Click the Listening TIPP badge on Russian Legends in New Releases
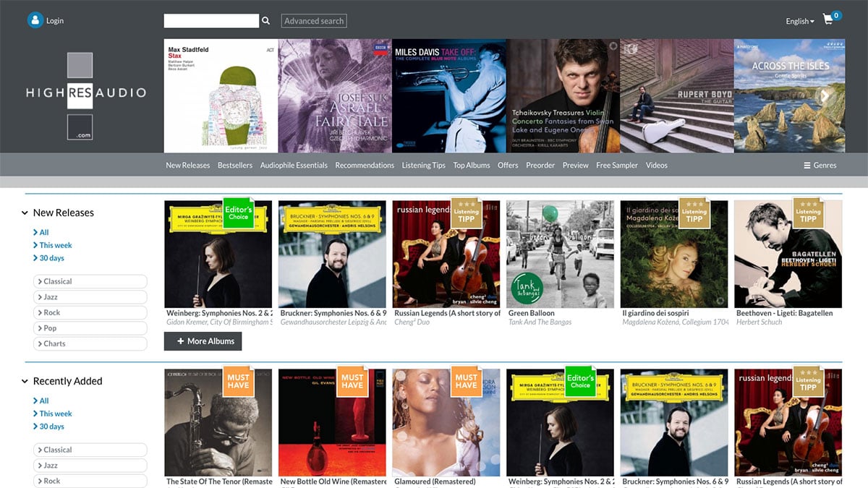 (x=467, y=213)
